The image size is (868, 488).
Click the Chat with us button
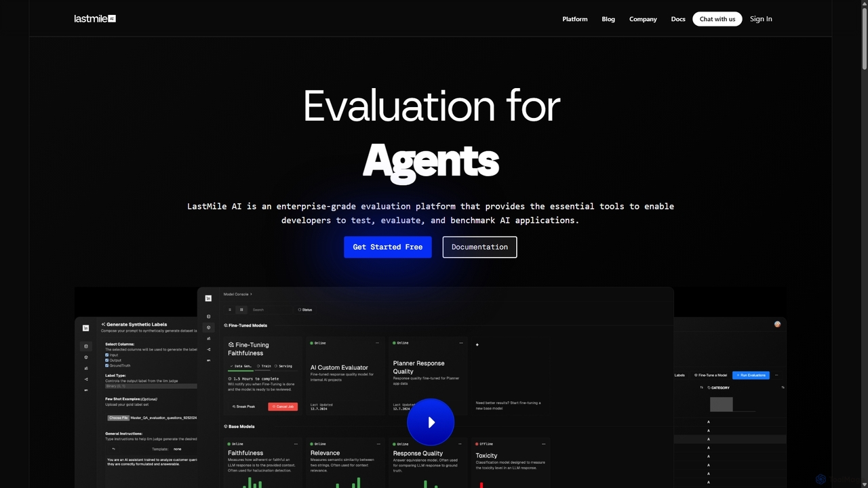click(717, 19)
